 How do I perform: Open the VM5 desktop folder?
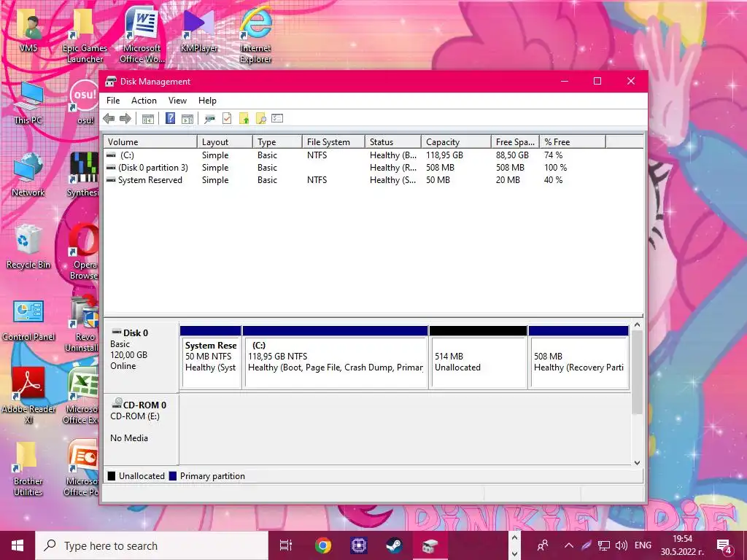click(28, 31)
